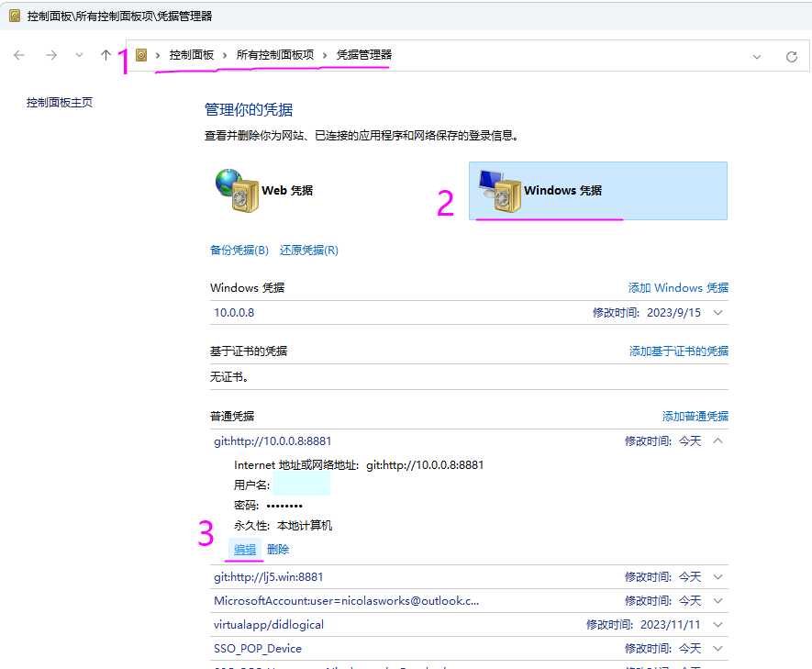
Task: Expand chevron on SSO_POP_Device row
Action: coord(717,648)
